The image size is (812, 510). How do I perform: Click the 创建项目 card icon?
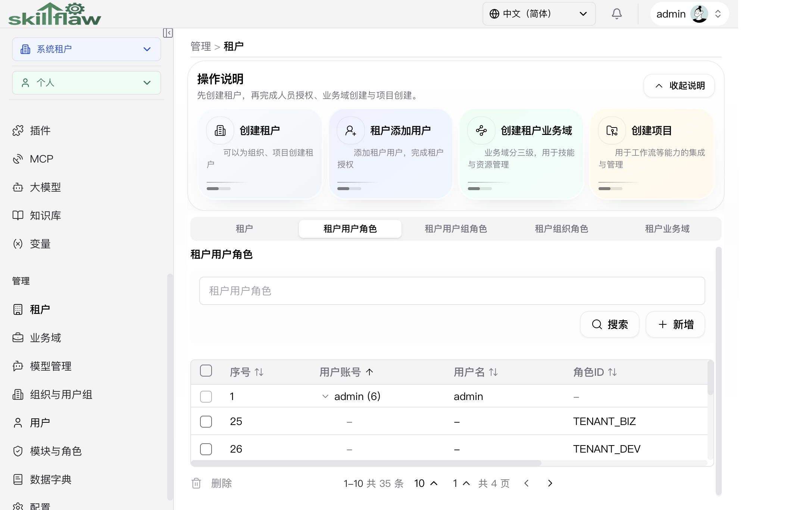coord(612,130)
